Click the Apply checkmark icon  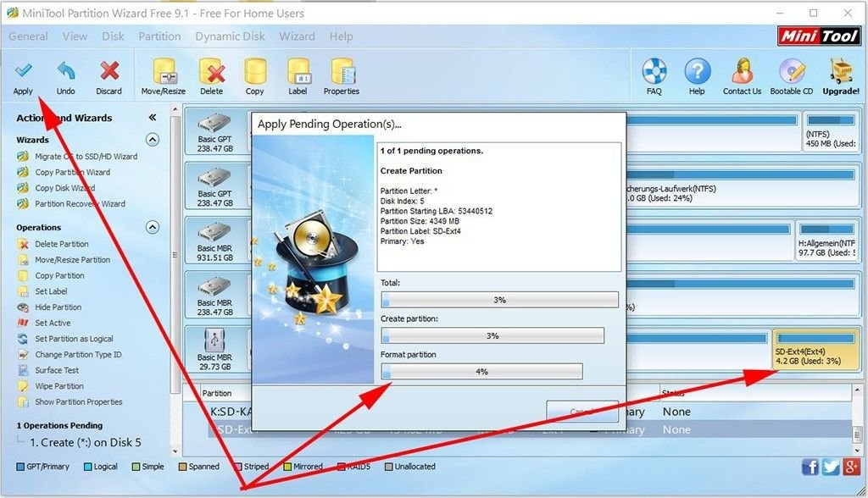(23, 71)
